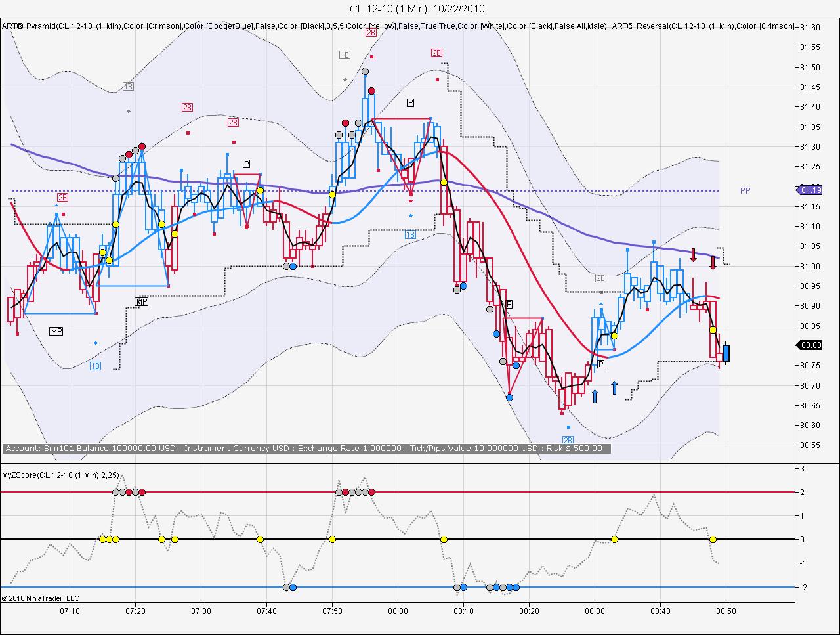Click the P marker near 08:02
The width and height of the screenshot is (840, 635).
(x=410, y=102)
